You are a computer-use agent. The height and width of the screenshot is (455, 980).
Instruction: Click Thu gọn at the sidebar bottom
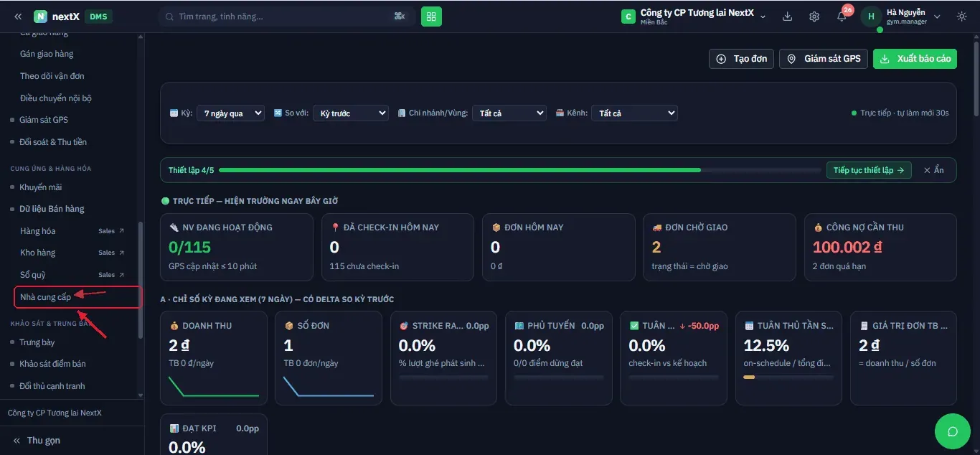tap(37, 440)
